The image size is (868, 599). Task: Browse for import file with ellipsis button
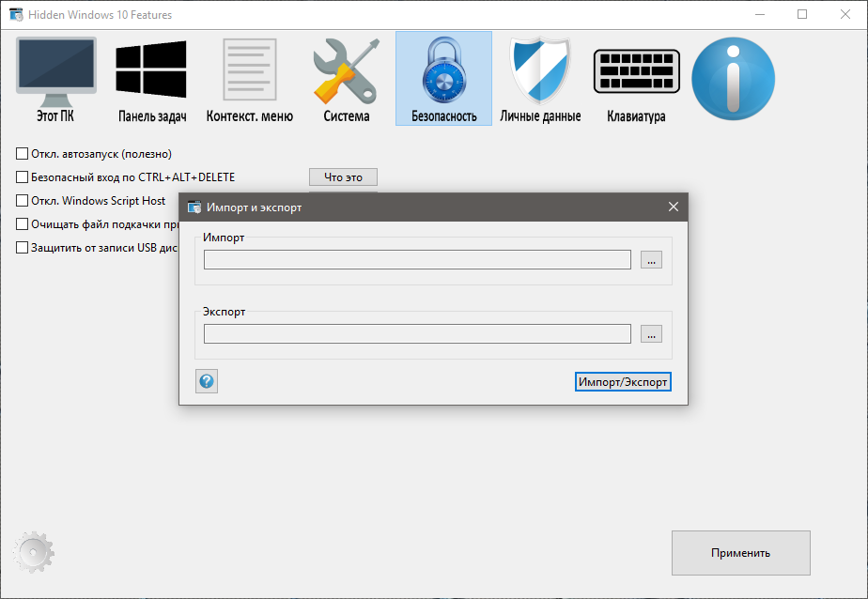coord(651,260)
